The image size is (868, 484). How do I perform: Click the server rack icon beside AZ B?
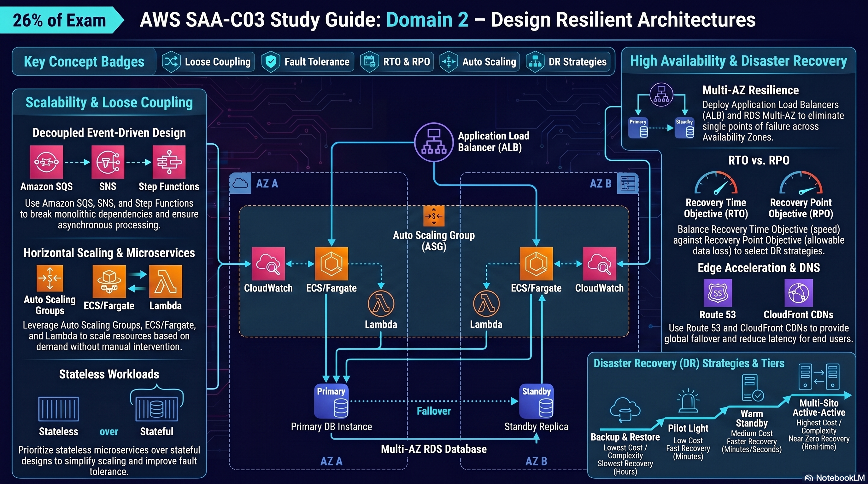click(x=627, y=183)
